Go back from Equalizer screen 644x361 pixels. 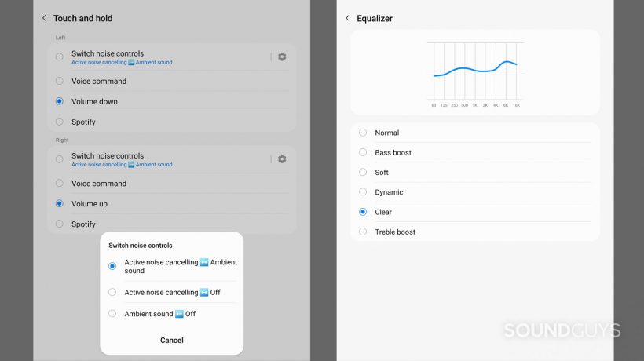348,18
